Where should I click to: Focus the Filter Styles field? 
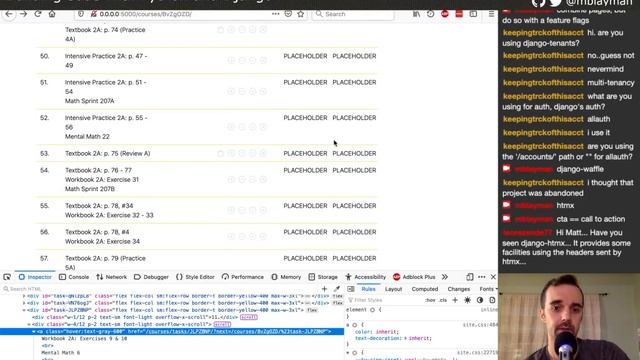coord(384,300)
